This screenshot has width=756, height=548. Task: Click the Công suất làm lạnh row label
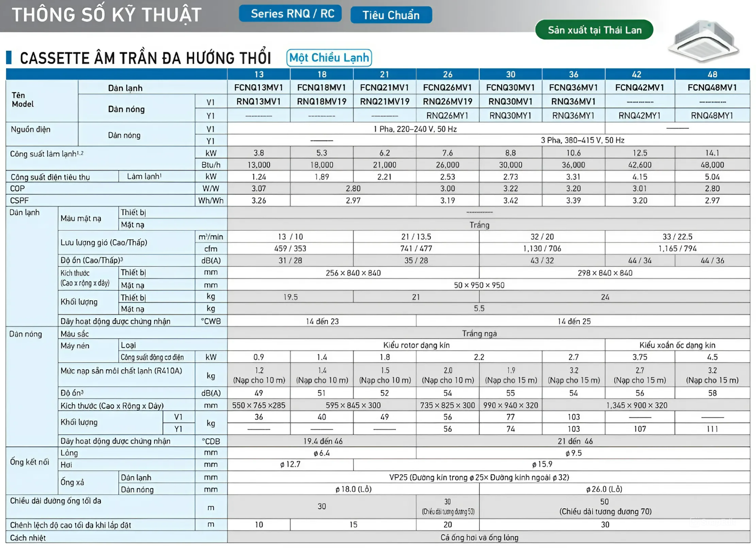pyautogui.click(x=47, y=154)
